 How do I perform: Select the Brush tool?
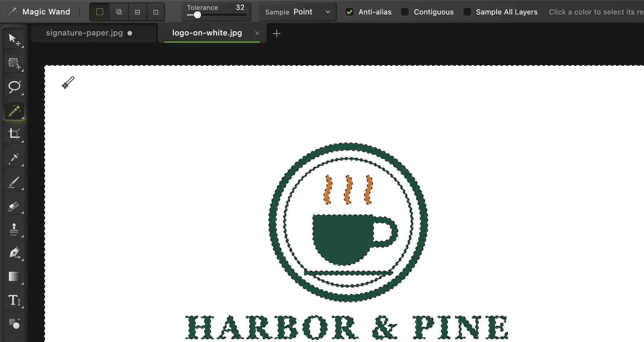[14, 182]
